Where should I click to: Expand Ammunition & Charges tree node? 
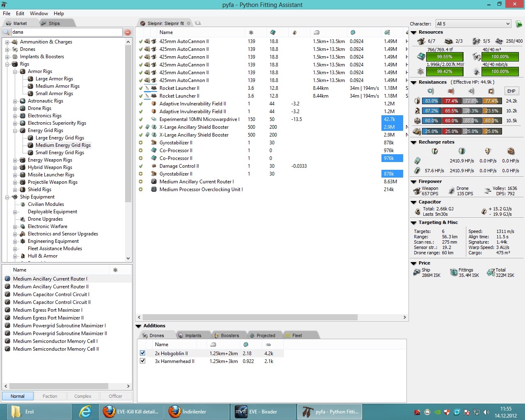[7, 42]
